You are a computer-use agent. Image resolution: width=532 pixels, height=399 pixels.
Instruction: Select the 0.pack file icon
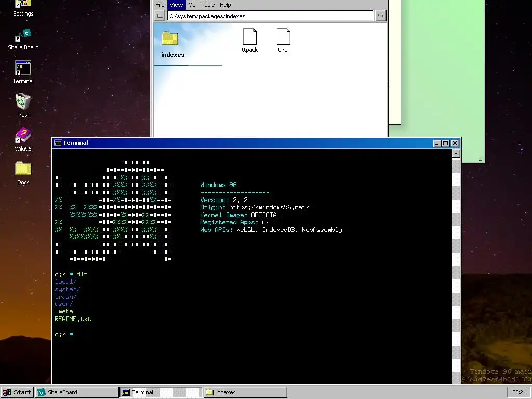[x=250, y=41]
